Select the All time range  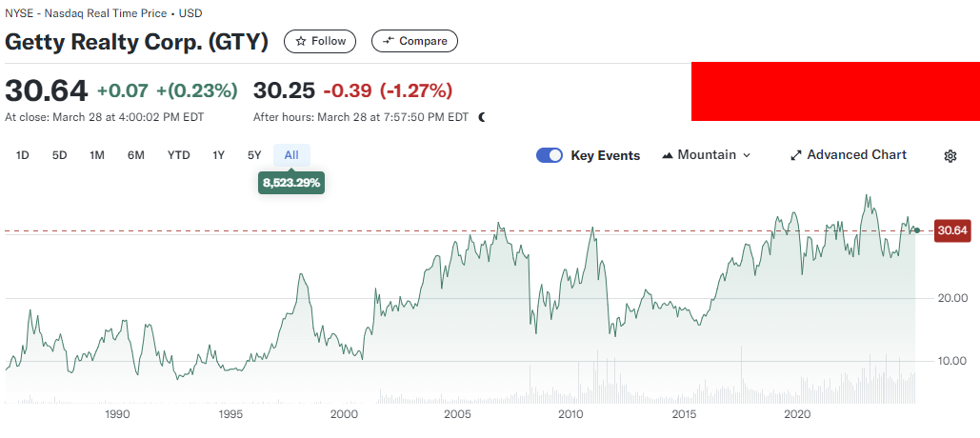(291, 155)
